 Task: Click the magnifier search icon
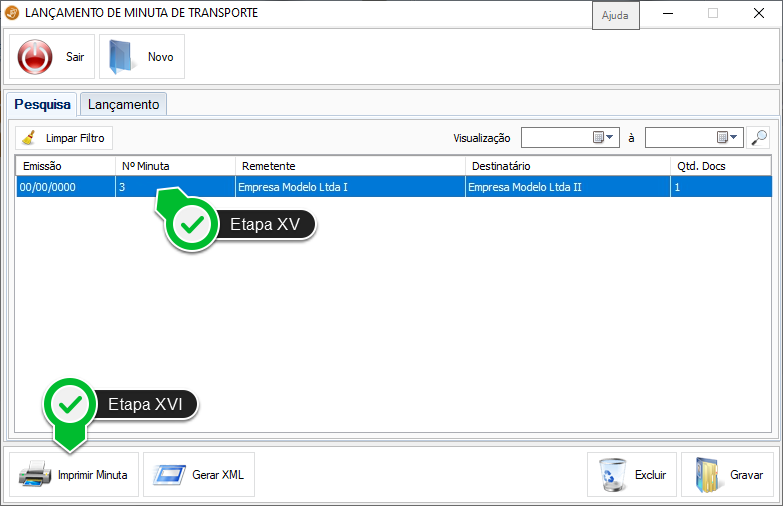759,138
